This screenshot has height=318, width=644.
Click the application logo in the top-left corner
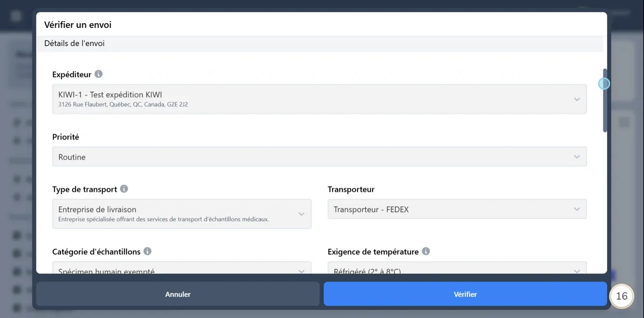(x=14, y=15)
